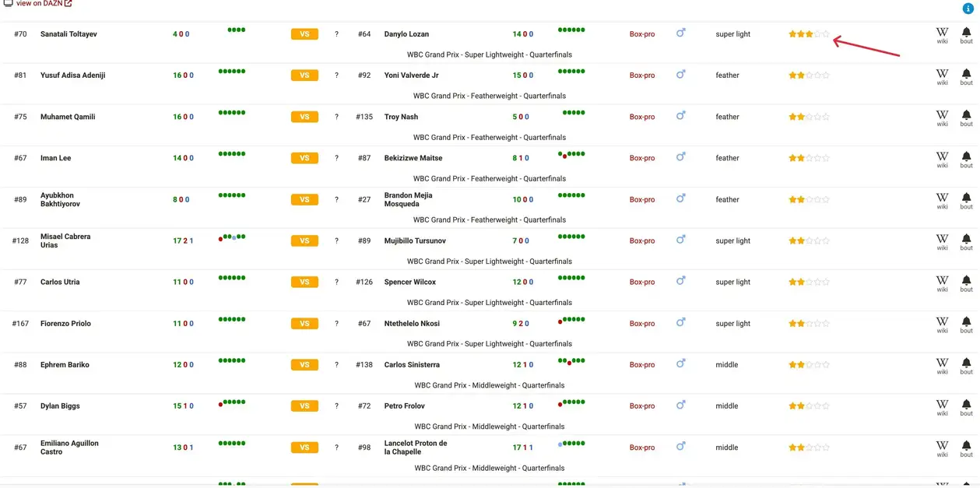Click star rating in Fiorenzo Priolo row
Viewport: 980px width, 488px height.
[x=809, y=324]
